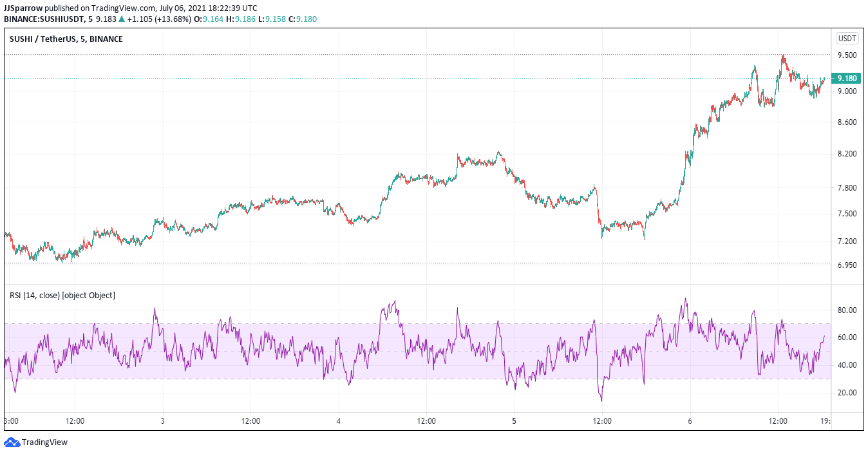
Task: Click the 7.800 price axis label
Action: click(x=846, y=188)
